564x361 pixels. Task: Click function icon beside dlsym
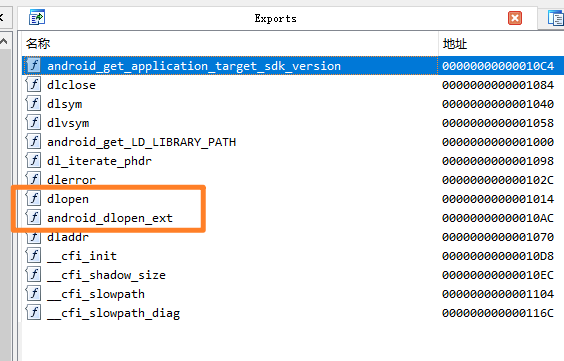pos(33,103)
